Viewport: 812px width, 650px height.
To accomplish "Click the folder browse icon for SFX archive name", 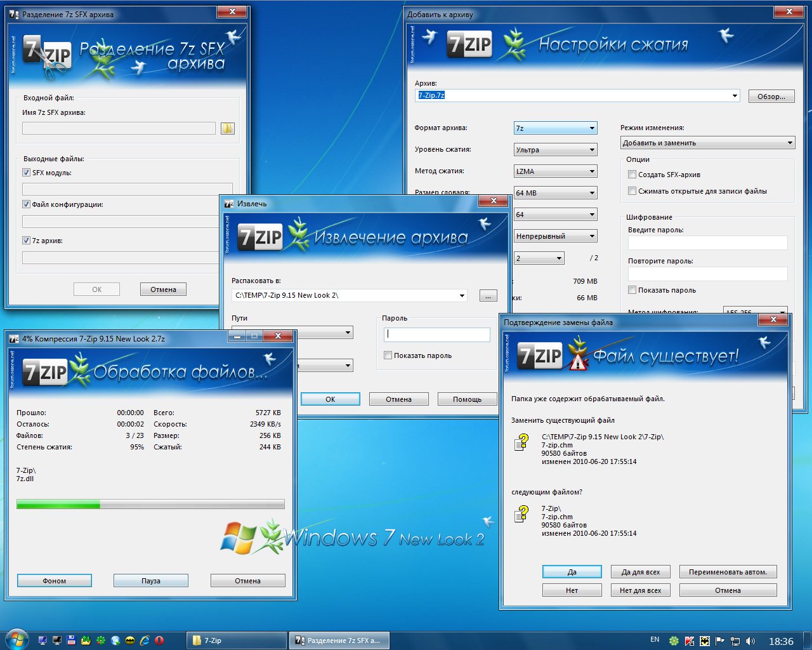I will pos(228,128).
